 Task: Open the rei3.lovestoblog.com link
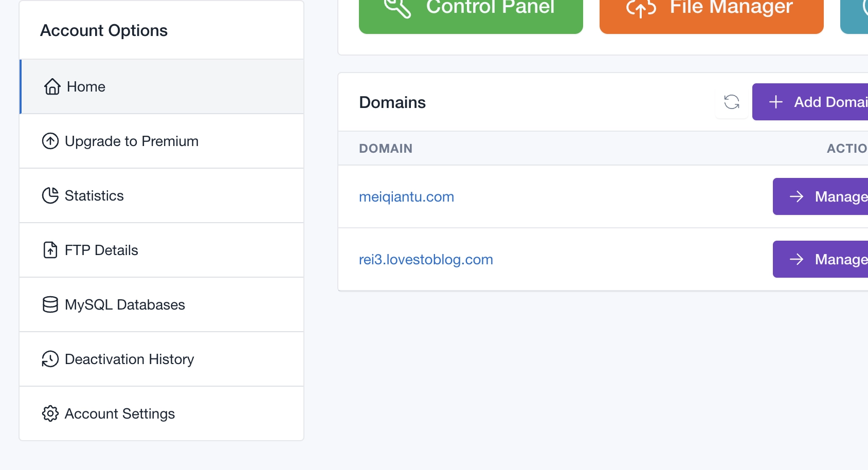426,260
